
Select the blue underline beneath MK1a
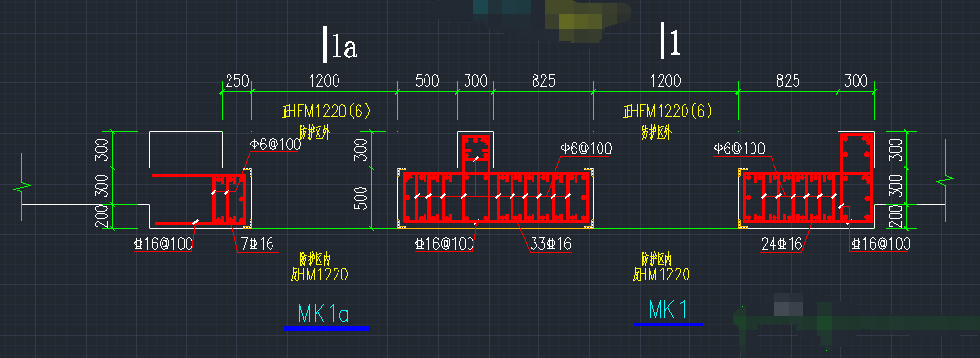327,328
